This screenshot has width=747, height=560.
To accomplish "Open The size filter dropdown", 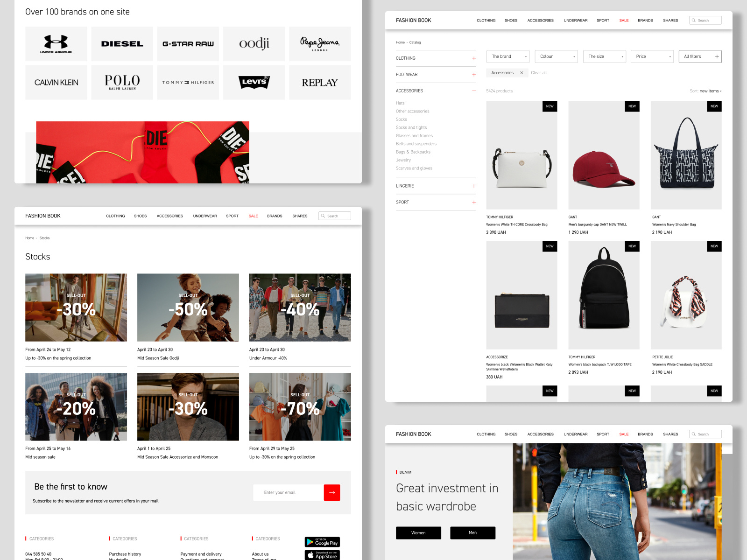I will (x=605, y=56).
